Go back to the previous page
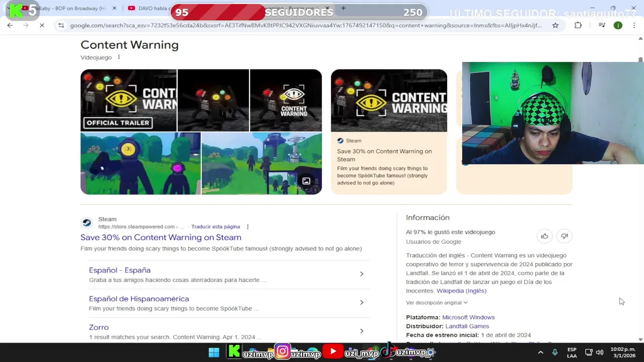 (x=10, y=25)
